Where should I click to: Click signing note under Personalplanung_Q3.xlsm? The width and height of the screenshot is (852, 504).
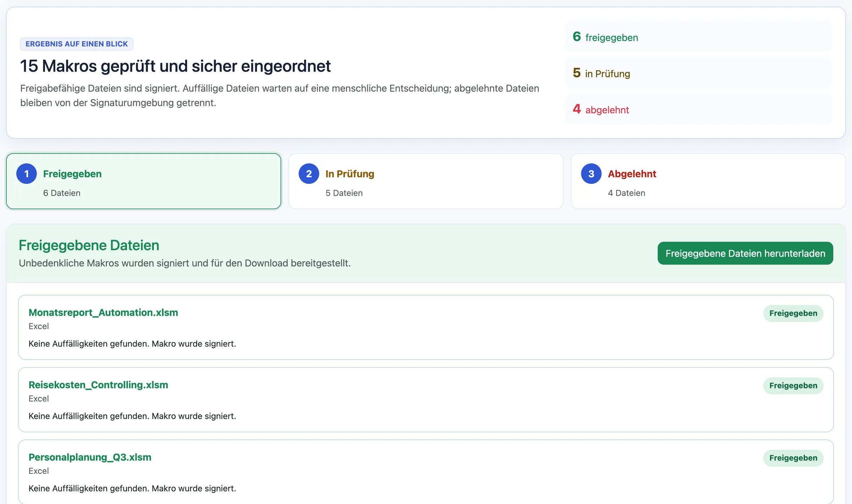click(x=132, y=488)
